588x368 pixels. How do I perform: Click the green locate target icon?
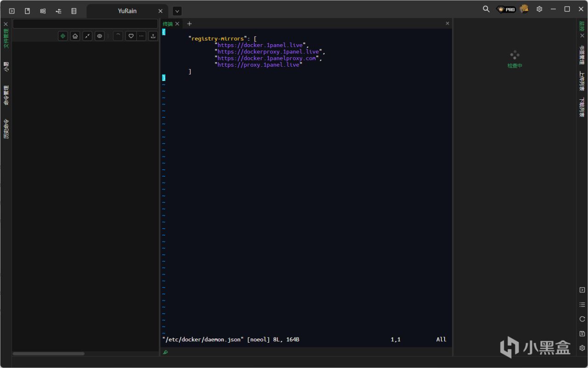(x=63, y=36)
